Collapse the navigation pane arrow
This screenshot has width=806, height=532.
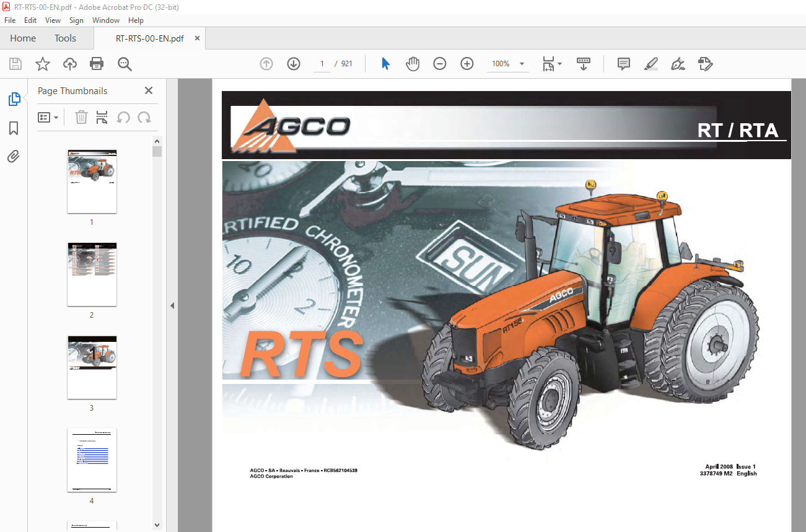coord(172,305)
